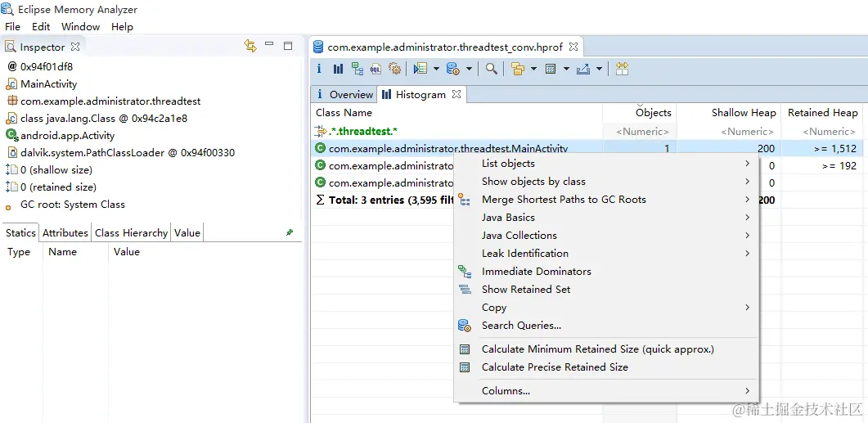Screen dimensions: 868x423
Task: Sort by the Objects column header
Action: [640, 112]
